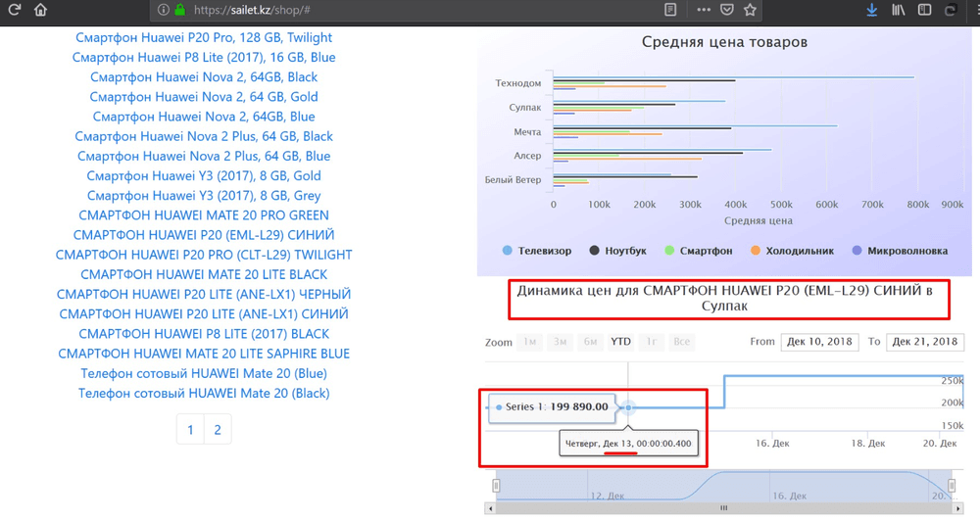Open СМАРТФОН HUAWEI MATE 20 LITE SAPHIRE BLUE

(x=204, y=354)
